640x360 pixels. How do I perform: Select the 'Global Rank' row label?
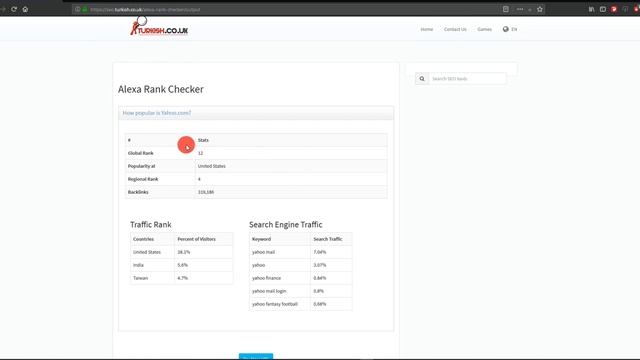pos(140,153)
